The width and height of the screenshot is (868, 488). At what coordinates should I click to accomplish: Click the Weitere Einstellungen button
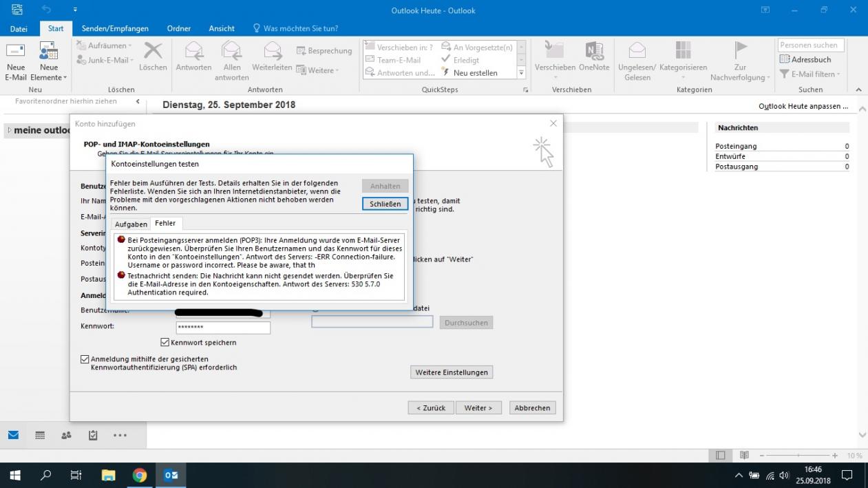[452, 372]
